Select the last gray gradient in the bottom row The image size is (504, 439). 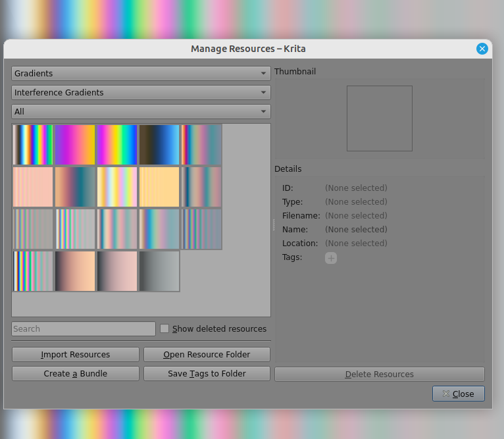tap(159, 271)
